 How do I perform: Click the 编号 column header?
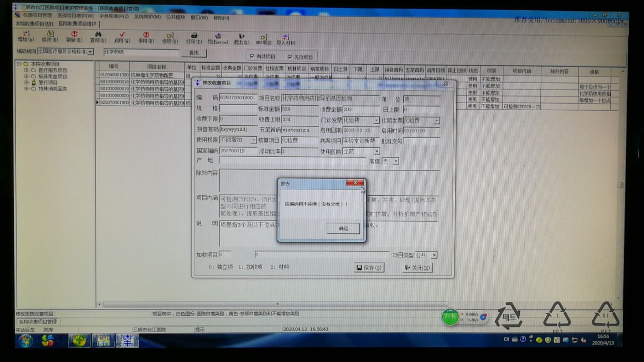(x=114, y=67)
